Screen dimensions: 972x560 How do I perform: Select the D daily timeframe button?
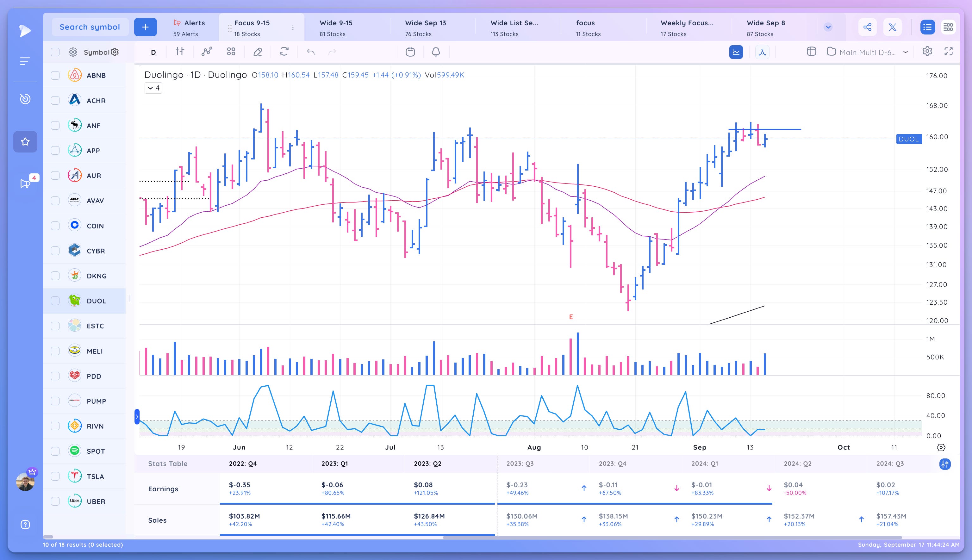pyautogui.click(x=153, y=52)
